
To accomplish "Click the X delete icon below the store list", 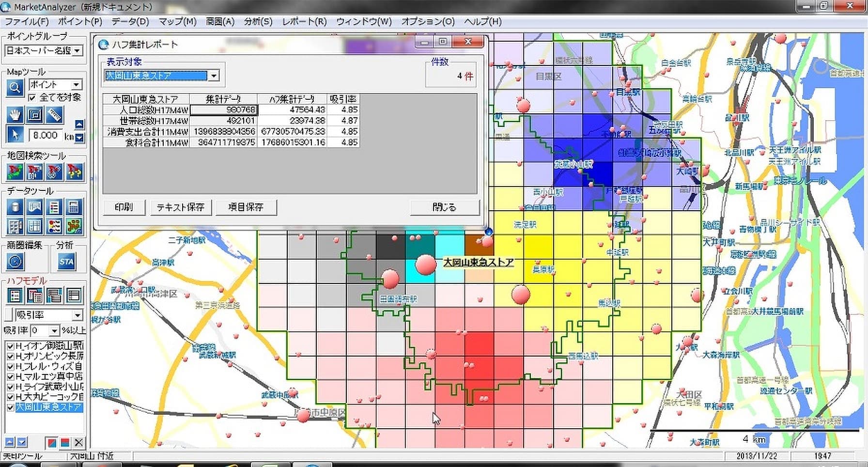I will (x=79, y=442).
